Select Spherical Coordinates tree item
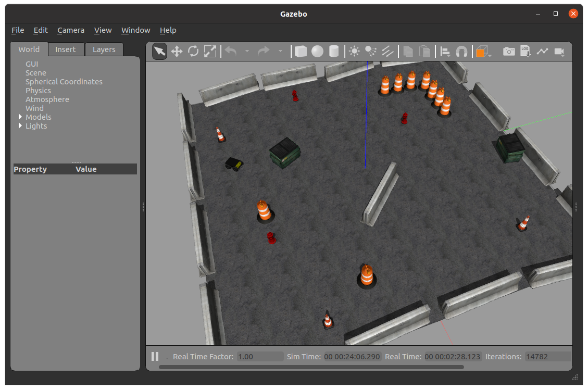The image size is (588, 390). click(x=64, y=82)
